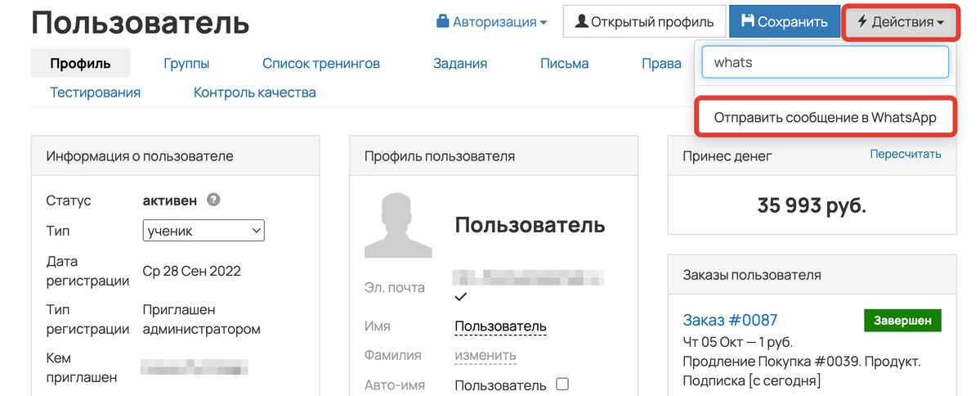Click изменить link for Фамилия
The width and height of the screenshot is (980, 396).
pyautogui.click(x=485, y=355)
